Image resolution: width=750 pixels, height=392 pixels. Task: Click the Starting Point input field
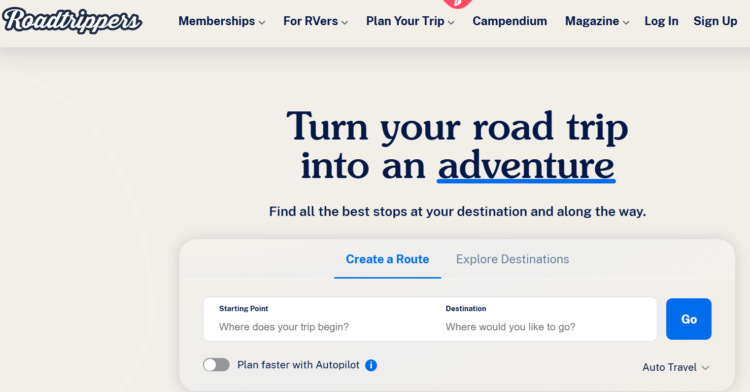point(317,319)
